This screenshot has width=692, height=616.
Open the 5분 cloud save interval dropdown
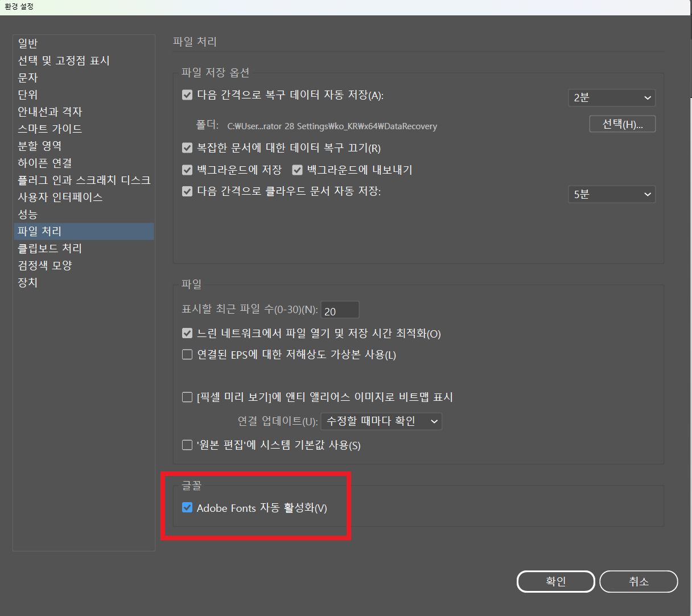click(x=612, y=194)
